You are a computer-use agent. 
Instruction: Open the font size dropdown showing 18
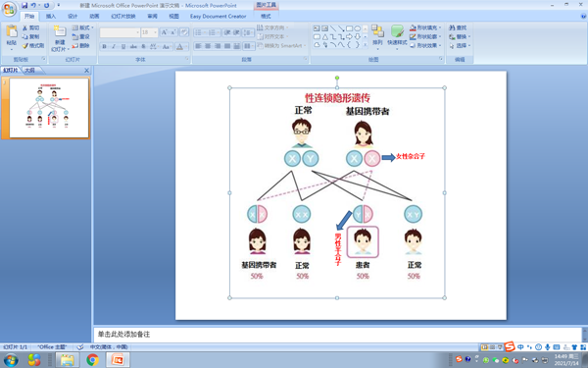pyautogui.click(x=149, y=32)
